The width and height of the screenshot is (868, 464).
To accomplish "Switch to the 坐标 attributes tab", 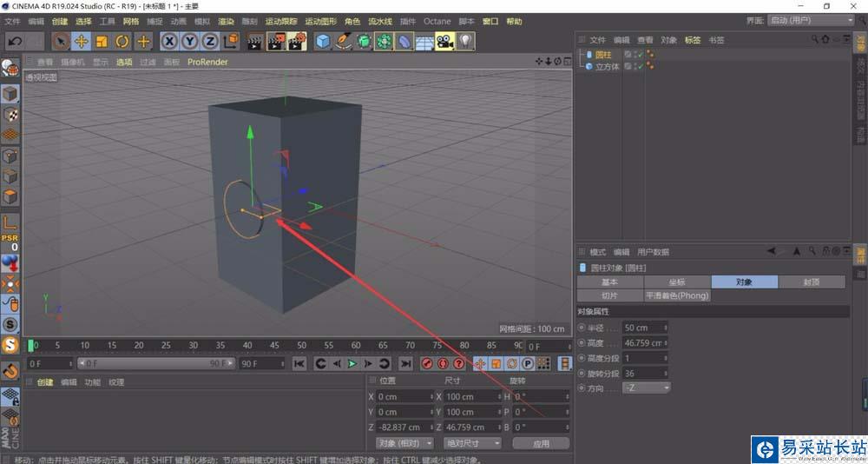I will click(x=677, y=282).
